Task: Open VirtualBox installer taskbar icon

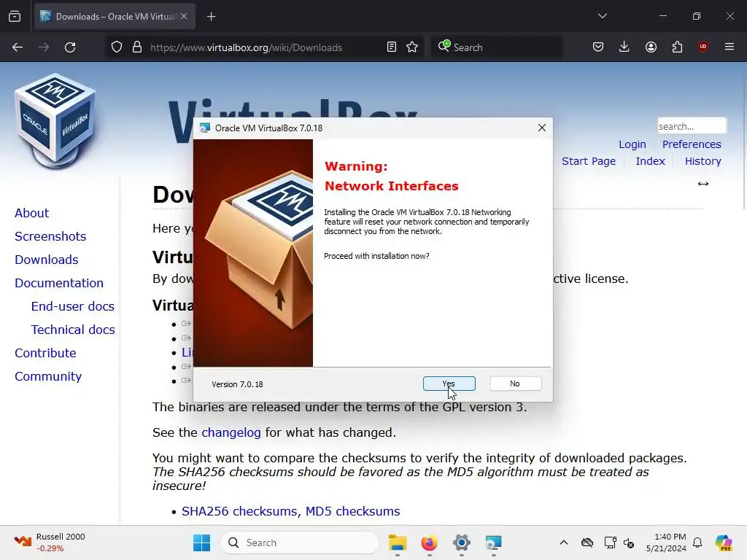Action: click(494, 542)
